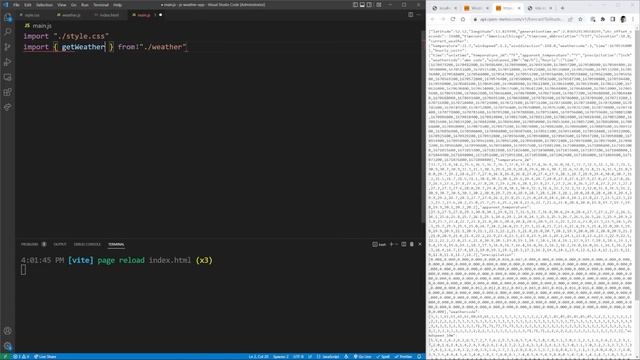The height and width of the screenshot is (360, 640).
Task: Open Chrome profile avatar
Action: tap(623, 19)
